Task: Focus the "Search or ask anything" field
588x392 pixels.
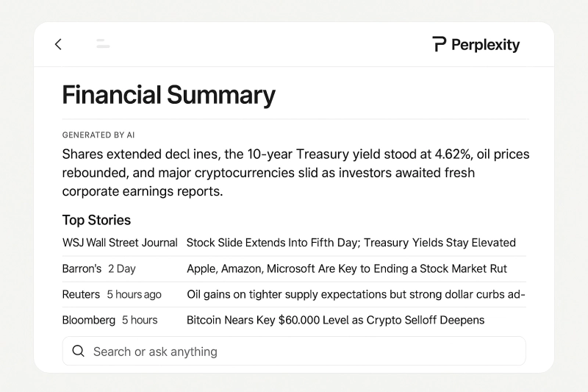Action: (294, 352)
